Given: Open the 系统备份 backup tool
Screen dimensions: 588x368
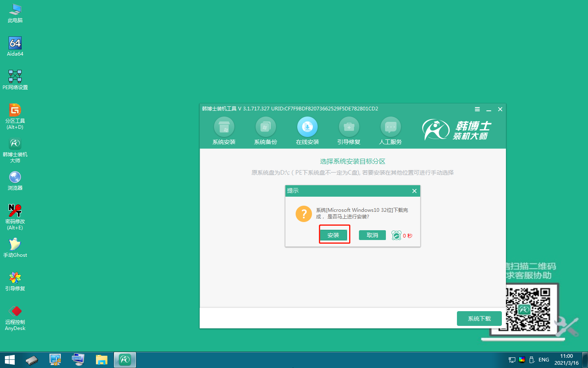Looking at the screenshot, I should [x=265, y=127].
